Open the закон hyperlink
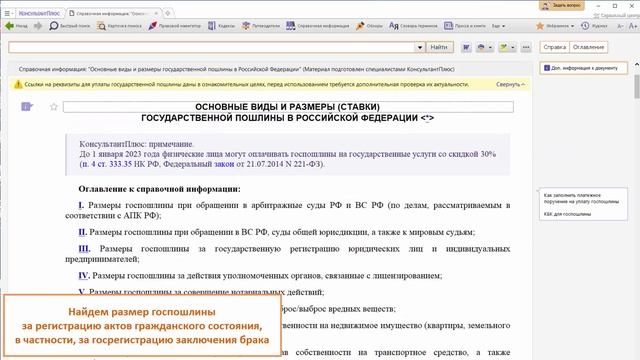 (224, 164)
